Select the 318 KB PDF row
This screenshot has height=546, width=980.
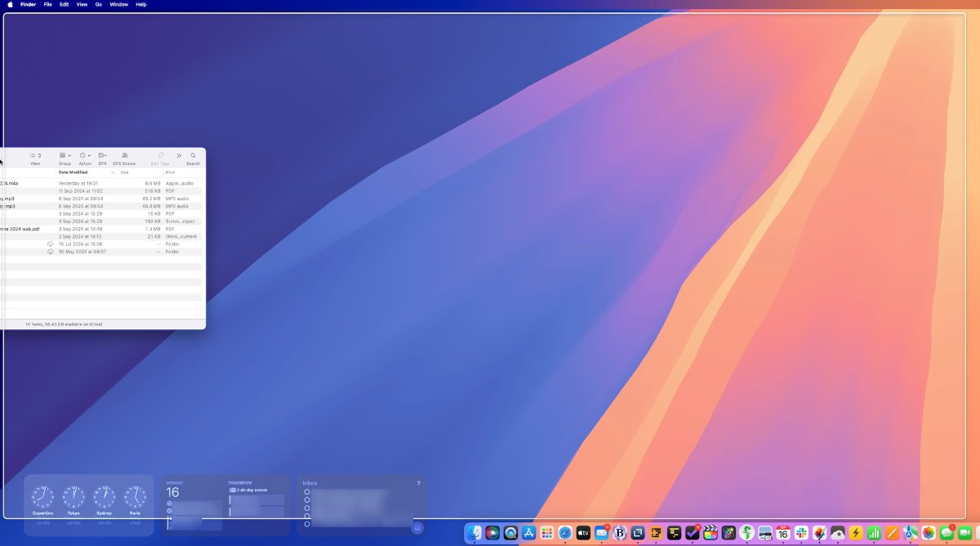tap(102, 190)
